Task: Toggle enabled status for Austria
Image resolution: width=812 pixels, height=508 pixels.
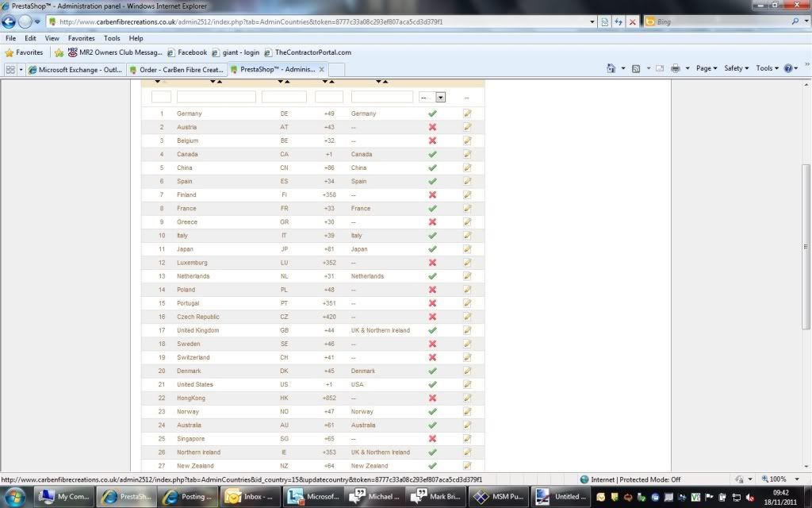Action: click(x=432, y=127)
